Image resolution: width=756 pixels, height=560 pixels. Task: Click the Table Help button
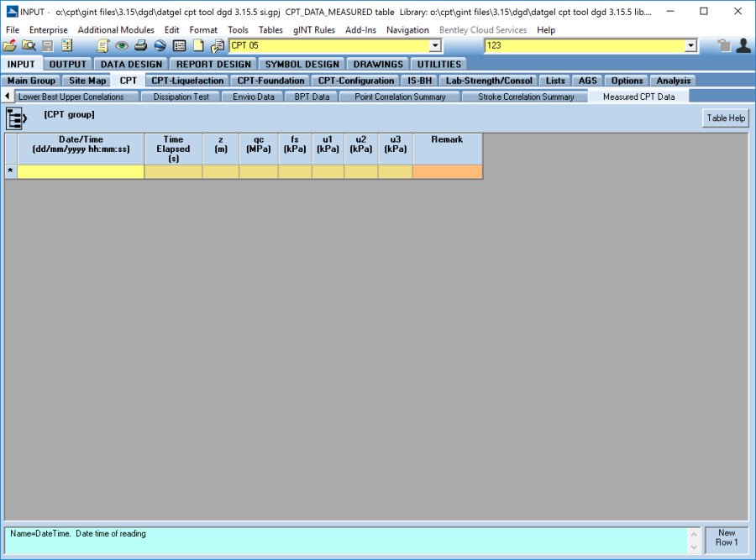[x=725, y=118]
